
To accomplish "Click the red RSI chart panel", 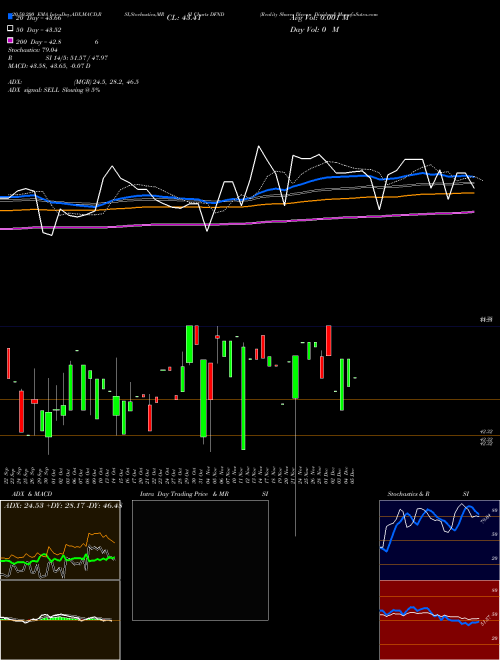I will coord(439,620).
